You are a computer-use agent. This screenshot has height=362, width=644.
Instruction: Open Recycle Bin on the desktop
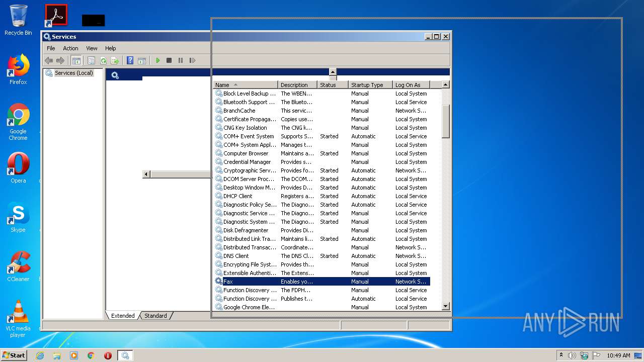tap(18, 20)
